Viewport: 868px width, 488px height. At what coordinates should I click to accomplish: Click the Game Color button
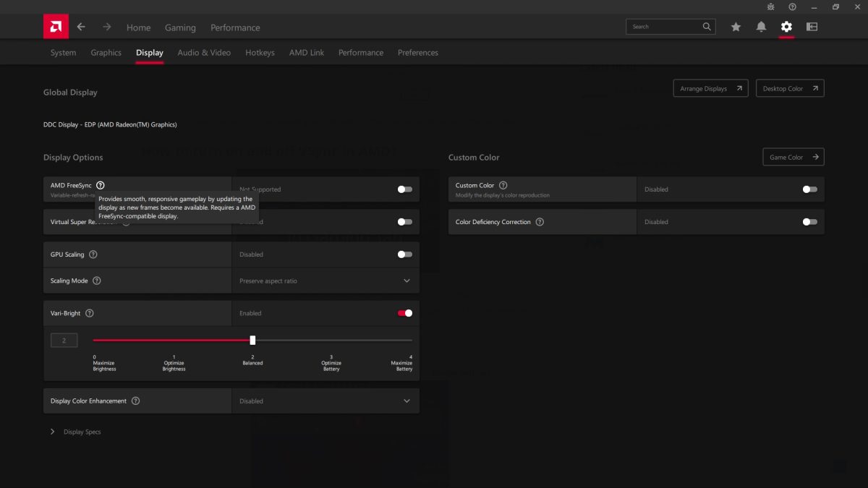[x=793, y=157]
